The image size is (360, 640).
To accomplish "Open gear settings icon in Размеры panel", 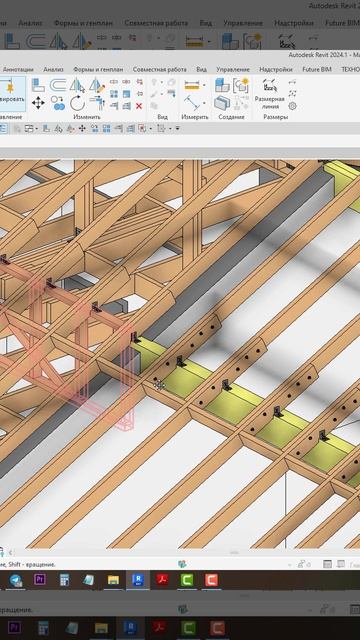I will click(x=292, y=106).
